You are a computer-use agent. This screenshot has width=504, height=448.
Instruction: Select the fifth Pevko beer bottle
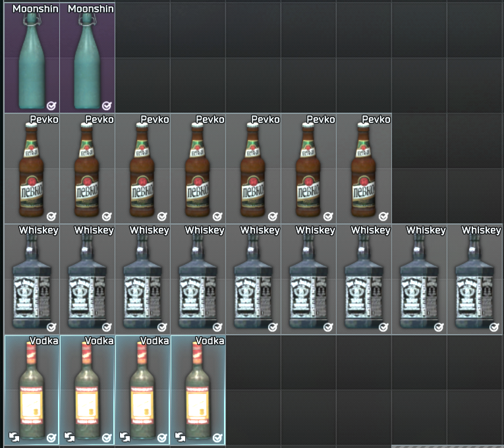253,168
